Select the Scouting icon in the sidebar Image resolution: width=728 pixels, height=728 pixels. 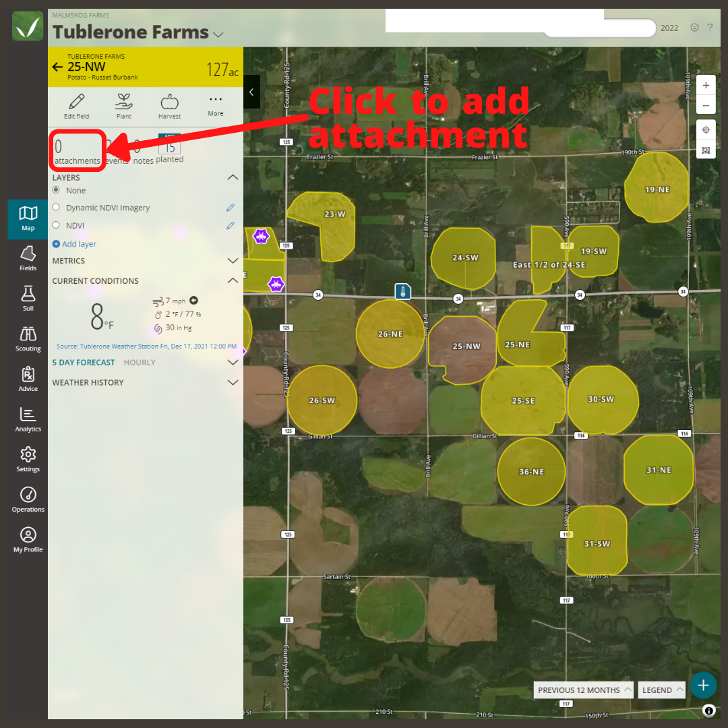(x=28, y=338)
